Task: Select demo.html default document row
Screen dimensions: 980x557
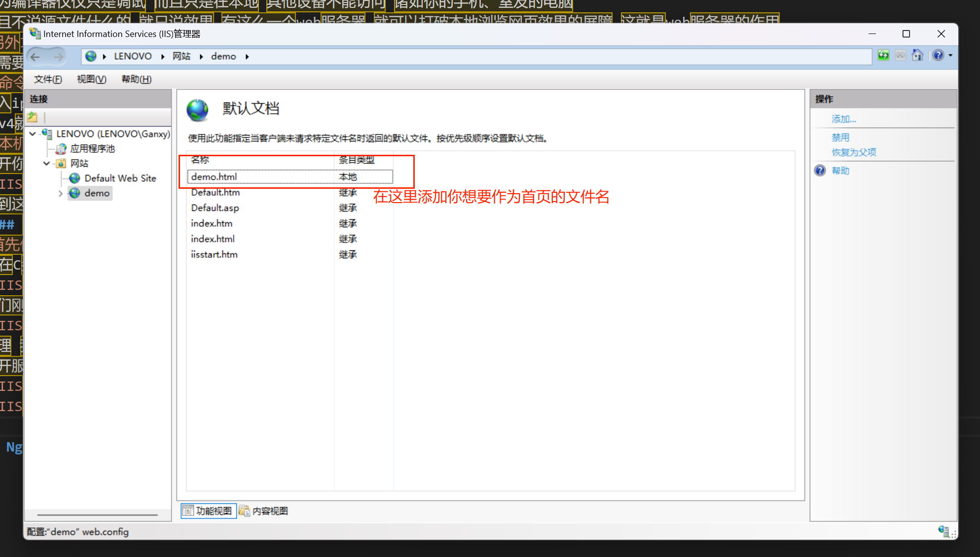Action: 290,177
